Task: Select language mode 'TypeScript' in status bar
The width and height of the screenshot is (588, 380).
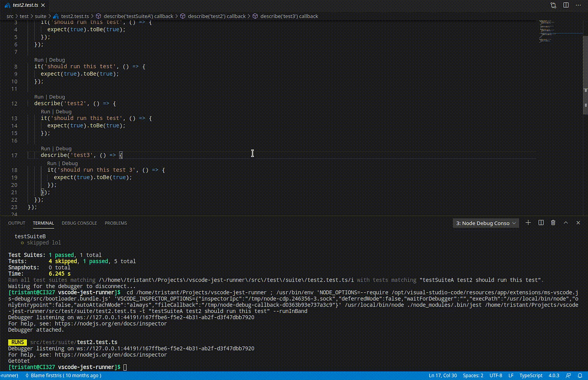Action: tap(531, 376)
